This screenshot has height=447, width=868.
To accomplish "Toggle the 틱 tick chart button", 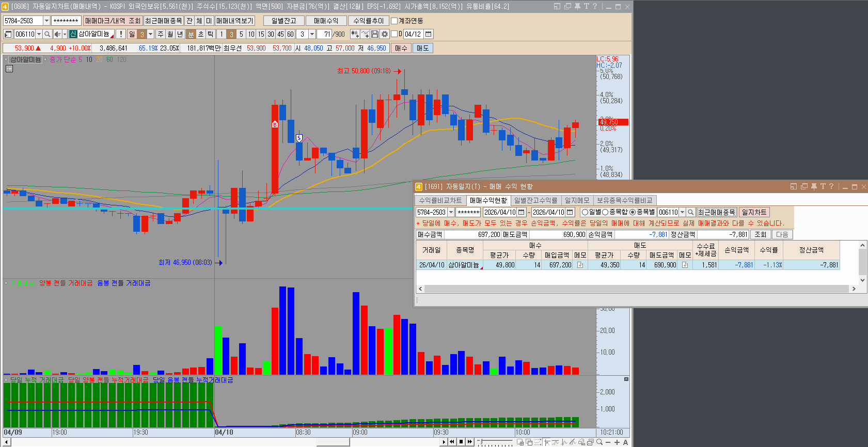I will 211,34.
